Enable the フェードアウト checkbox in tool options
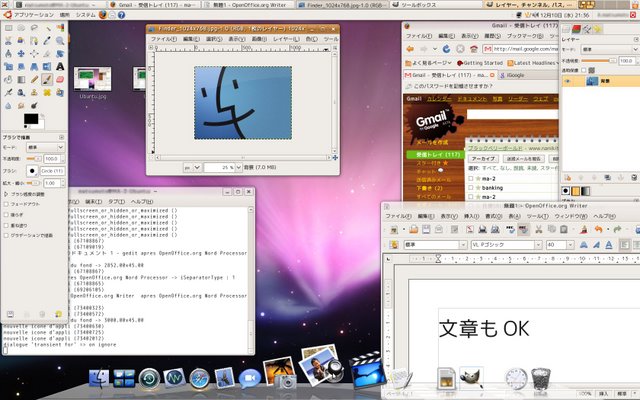 point(7,203)
